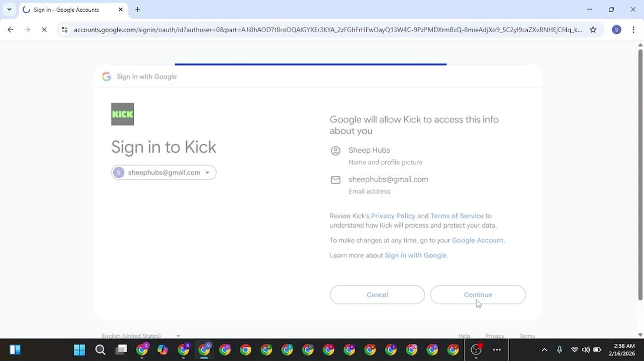Expand the sheephubs@gmail.com account selector
The image size is (644, 361).
tap(164, 172)
